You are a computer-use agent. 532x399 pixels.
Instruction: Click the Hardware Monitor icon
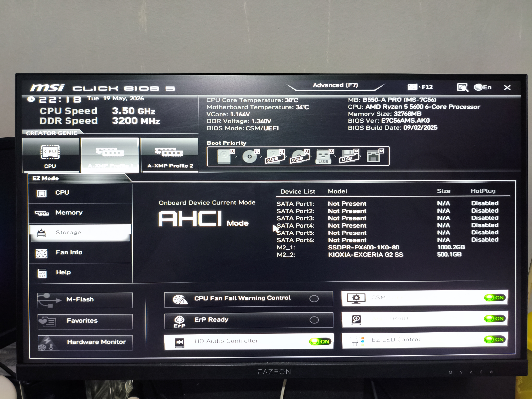[x=46, y=343]
